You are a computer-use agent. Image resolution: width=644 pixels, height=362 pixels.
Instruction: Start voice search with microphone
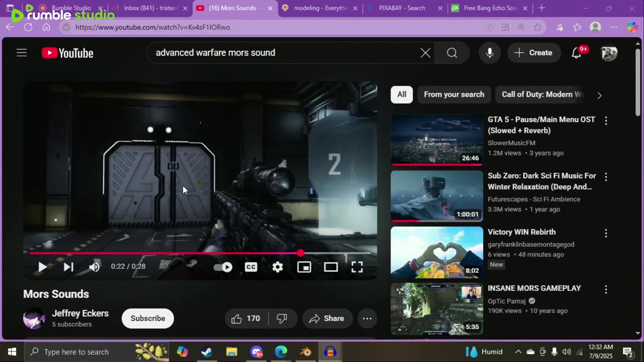(490, 53)
